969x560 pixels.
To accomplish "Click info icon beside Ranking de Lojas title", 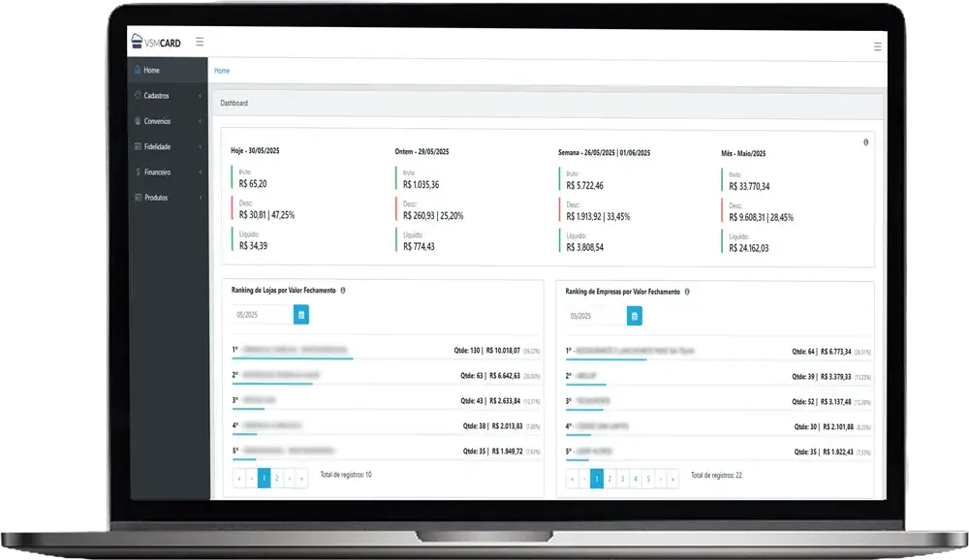I will pyautogui.click(x=344, y=290).
